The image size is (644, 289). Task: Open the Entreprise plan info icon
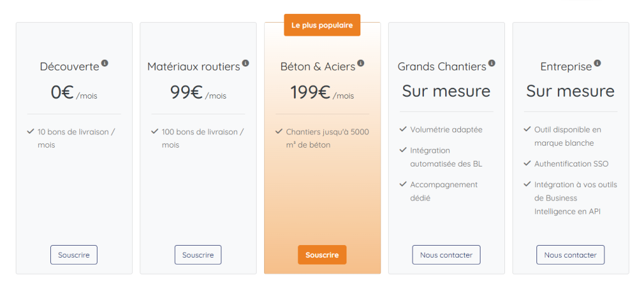pyautogui.click(x=597, y=63)
